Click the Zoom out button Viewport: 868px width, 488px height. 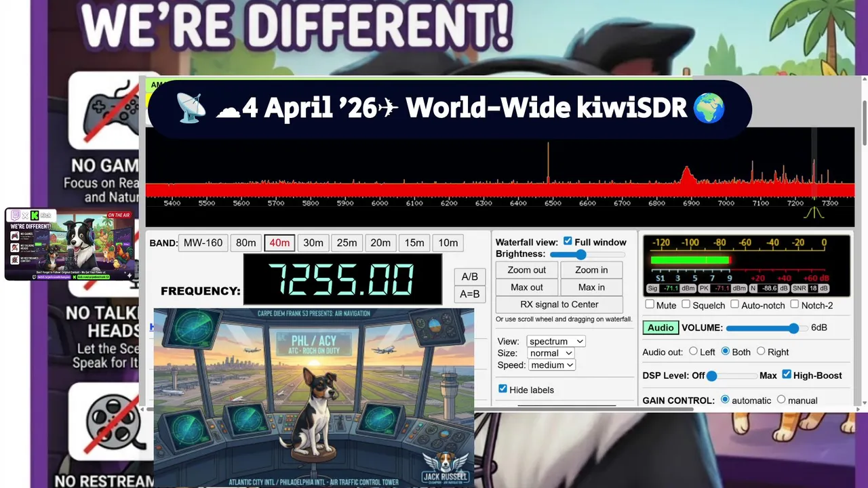[x=526, y=270]
